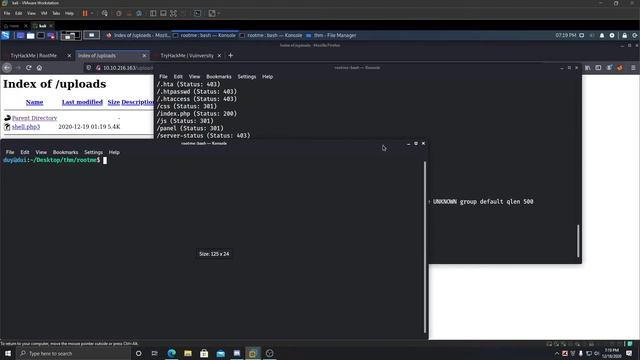Open VMware VM menu
The width and height of the screenshot is (640, 360).
pyautogui.click(x=44, y=13)
